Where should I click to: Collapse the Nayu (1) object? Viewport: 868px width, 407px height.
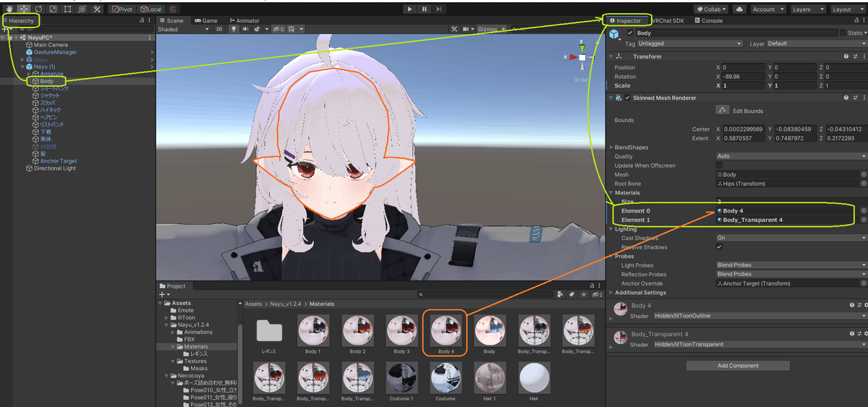[x=22, y=67]
